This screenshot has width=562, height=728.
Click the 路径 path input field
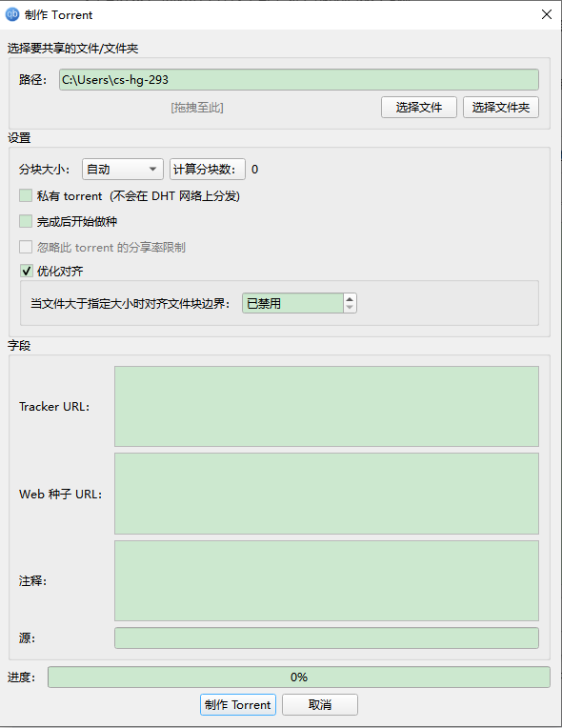(x=298, y=79)
